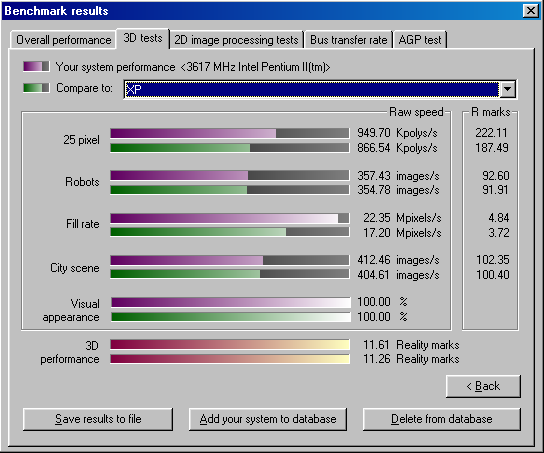The height and width of the screenshot is (453, 544).
Task: Click Delete from database button
Action: [442, 419]
